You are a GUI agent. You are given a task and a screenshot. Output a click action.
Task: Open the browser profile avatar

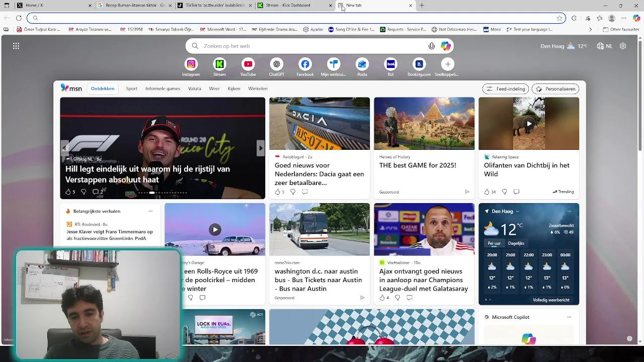tap(612, 18)
